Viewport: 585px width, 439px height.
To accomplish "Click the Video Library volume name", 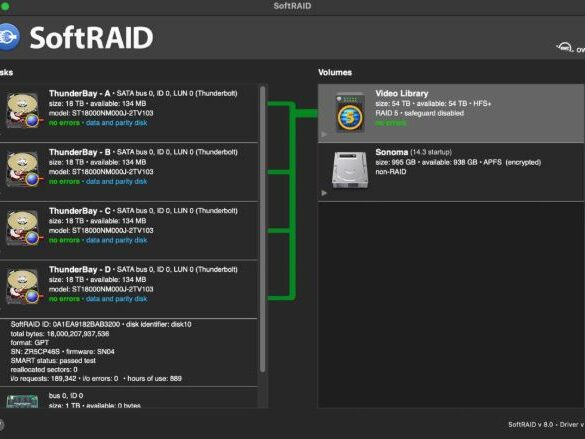I will click(402, 93).
